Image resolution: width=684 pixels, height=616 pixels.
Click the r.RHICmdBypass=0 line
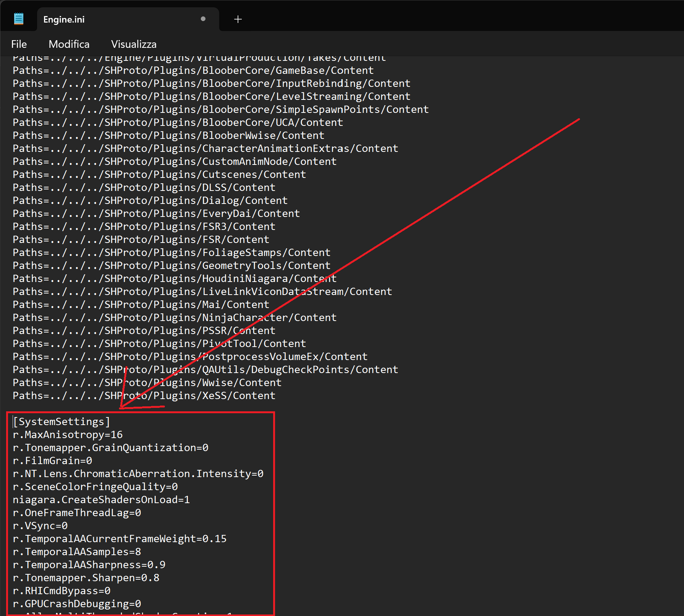(x=62, y=591)
